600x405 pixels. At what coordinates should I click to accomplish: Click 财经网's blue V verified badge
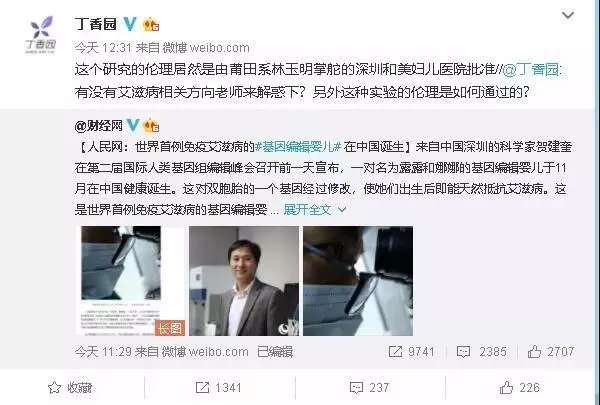132,125
